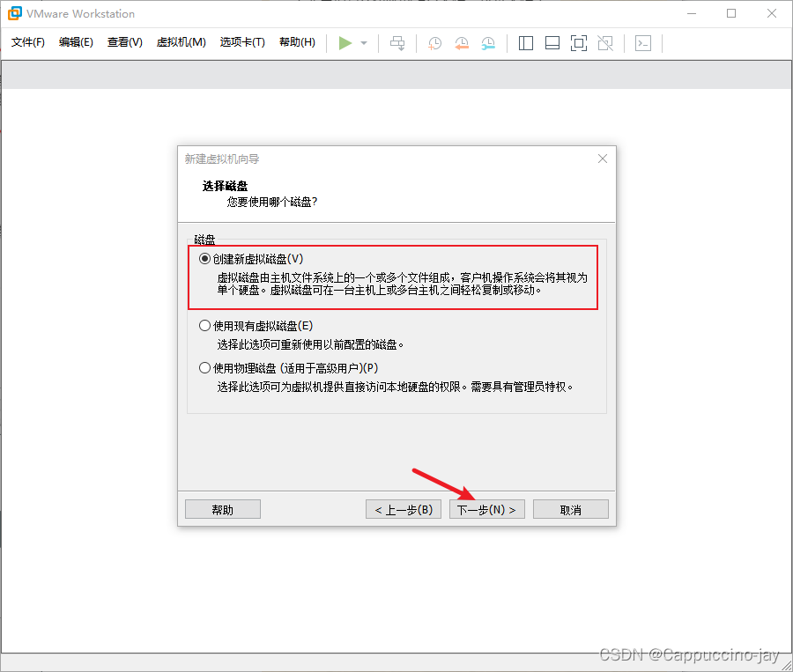Go back with < 上一步(B) button

tap(404, 509)
